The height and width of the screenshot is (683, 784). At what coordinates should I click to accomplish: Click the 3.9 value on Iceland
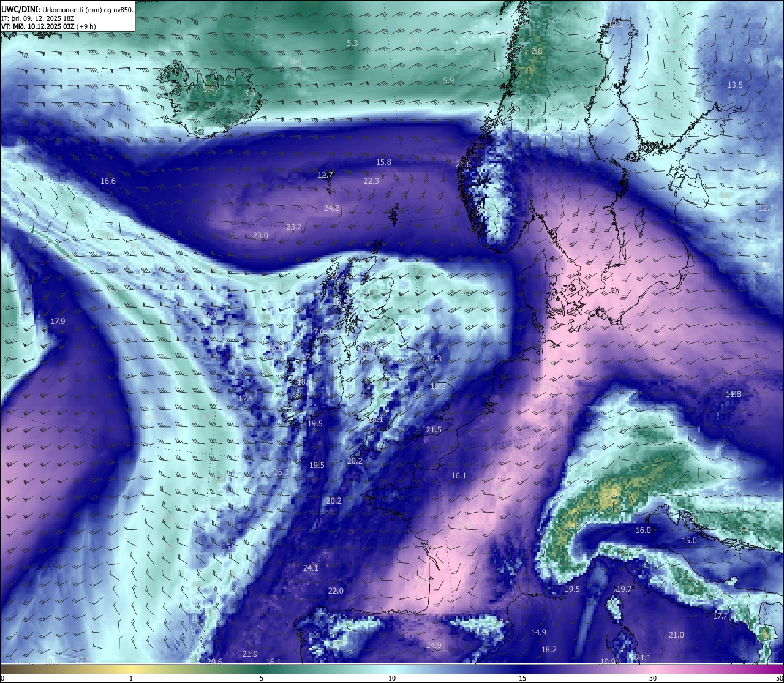[250, 93]
